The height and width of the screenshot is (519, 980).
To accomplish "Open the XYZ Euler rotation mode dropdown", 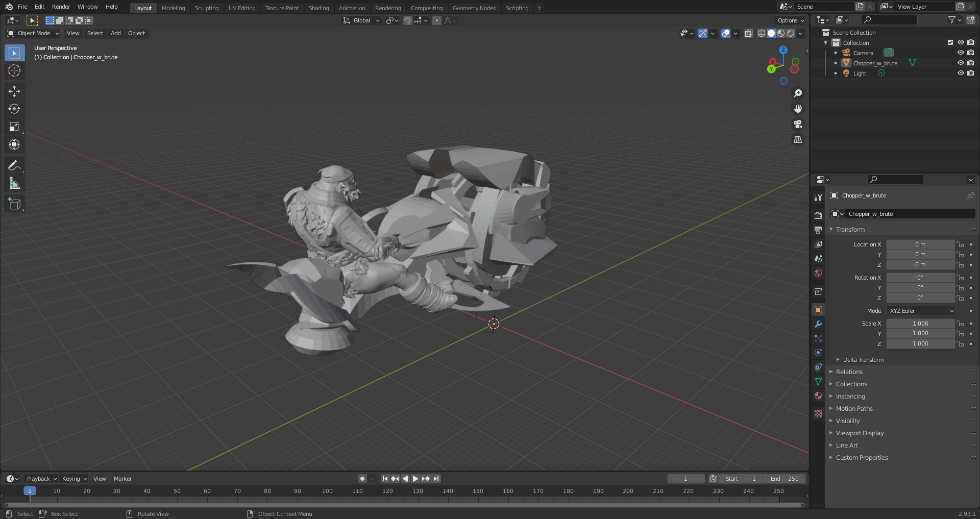I will pyautogui.click(x=920, y=310).
